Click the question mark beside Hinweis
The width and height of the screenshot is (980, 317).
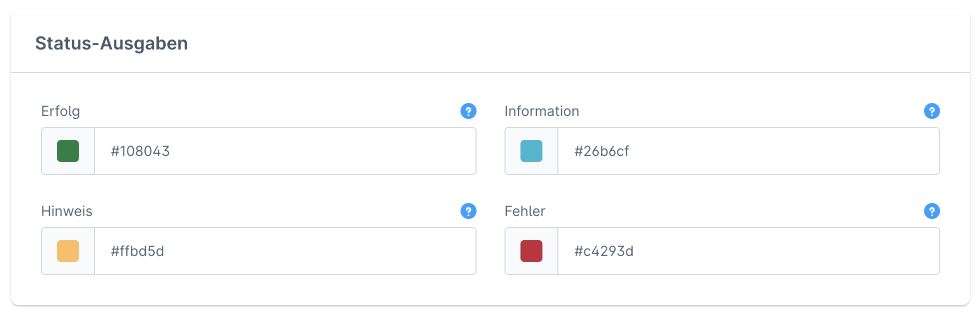coord(468,211)
